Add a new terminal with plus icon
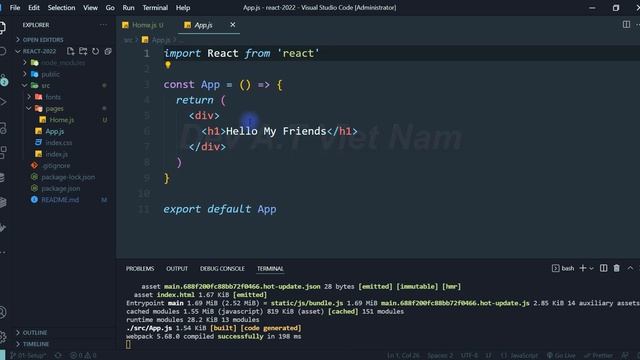Screen dimensions: 640x360 pyautogui.click(x=583, y=268)
